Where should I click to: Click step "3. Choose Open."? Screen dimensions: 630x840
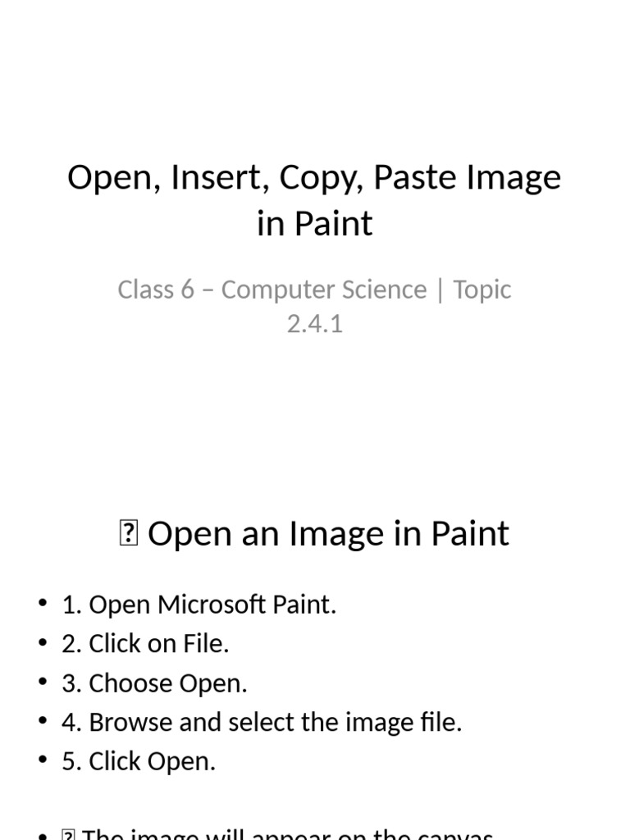click(x=154, y=684)
